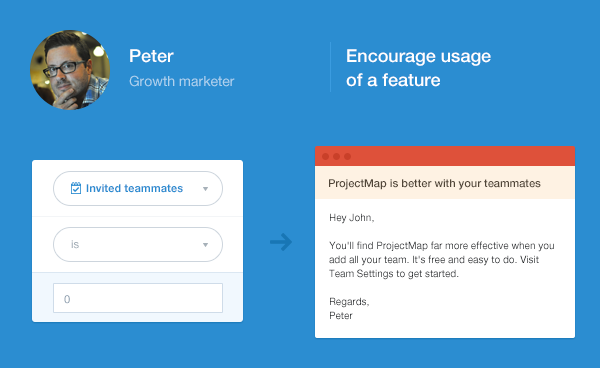The image size is (600, 368).
Task: Click the second red dot in message titlebar
Action: coord(336,156)
